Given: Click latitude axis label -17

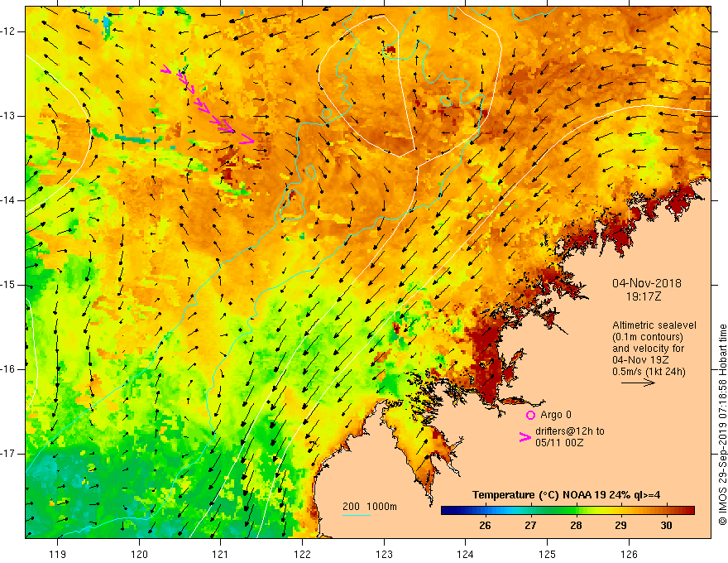Looking at the screenshot, I should pyautogui.click(x=9, y=454).
